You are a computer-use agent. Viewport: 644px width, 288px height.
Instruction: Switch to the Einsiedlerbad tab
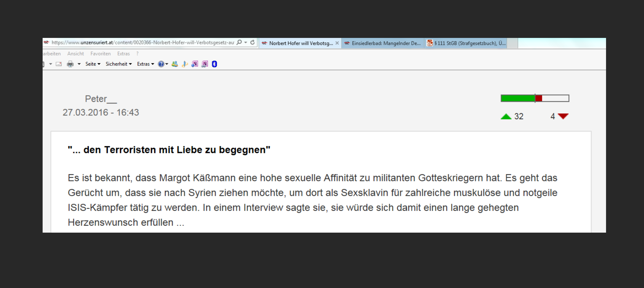coord(382,43)
